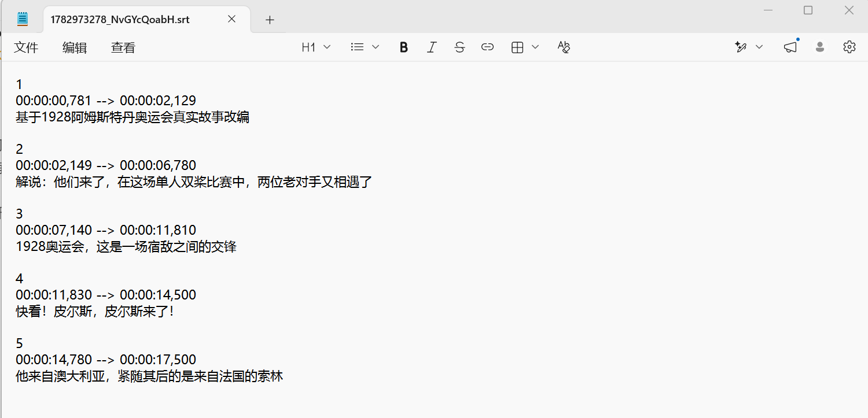The width and height of the screenshot is (868, 418).
Task: Click timestamp 00:00:11,830 --> 00:00:14,500
Action: point(106,295)
